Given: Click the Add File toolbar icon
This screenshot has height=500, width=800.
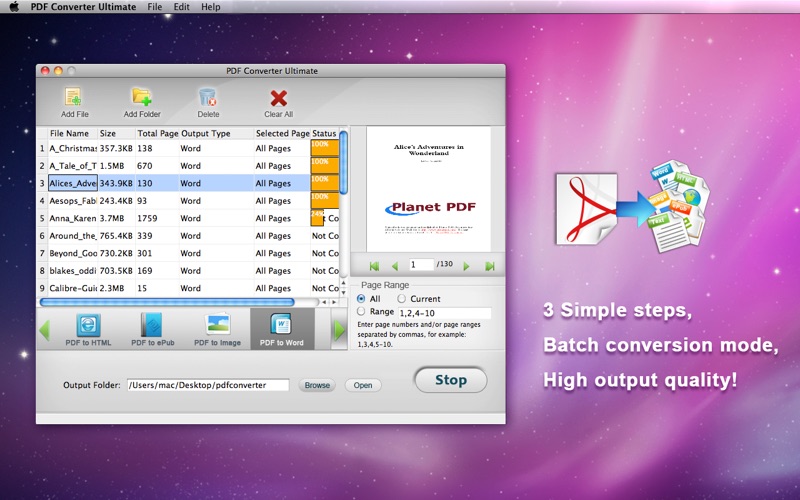Looking at the screenshot, I should (x=73, y=97).
